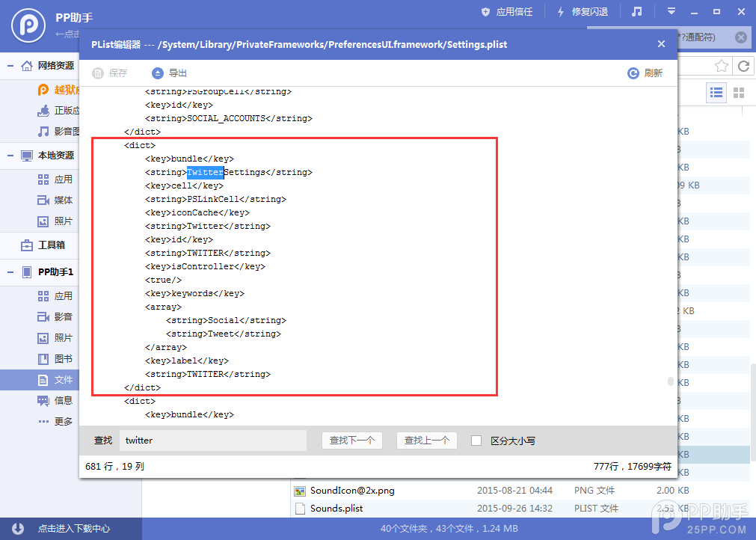Viewport: 756px width, 540px height.
Task: Open the music note icon in title bar
Action: tap(637, 11)
